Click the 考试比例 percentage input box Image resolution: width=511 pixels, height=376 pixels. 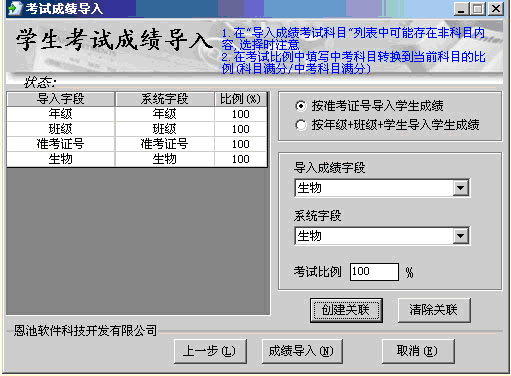coord(374,272)
